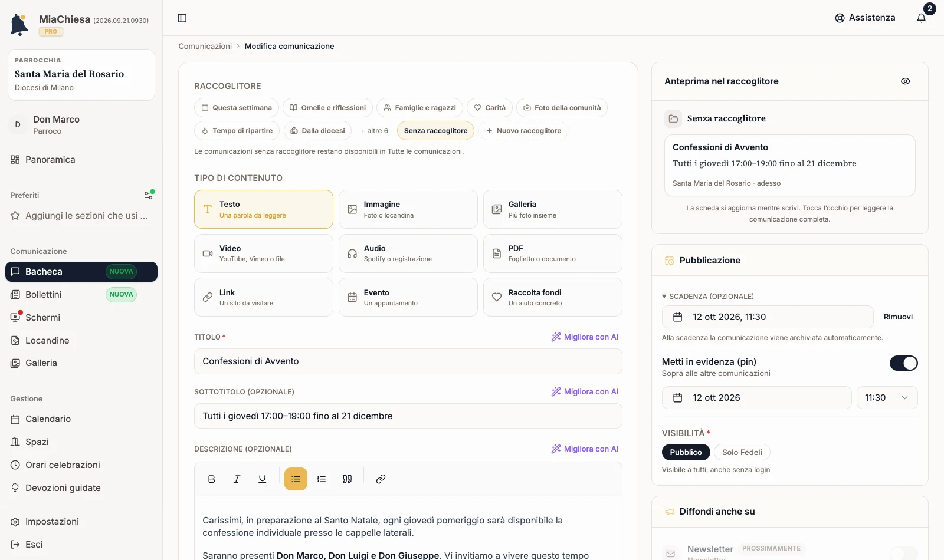Screen dimensions: 944x560
Task: Click the calendar icon in Scadenza field
Action: [x=678, y=317]
